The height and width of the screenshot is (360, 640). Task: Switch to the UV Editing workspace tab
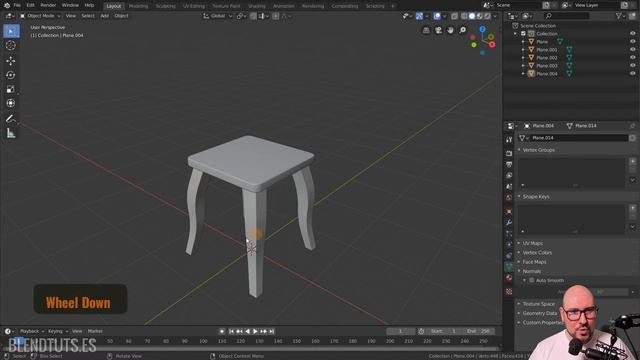click(194, 6)
